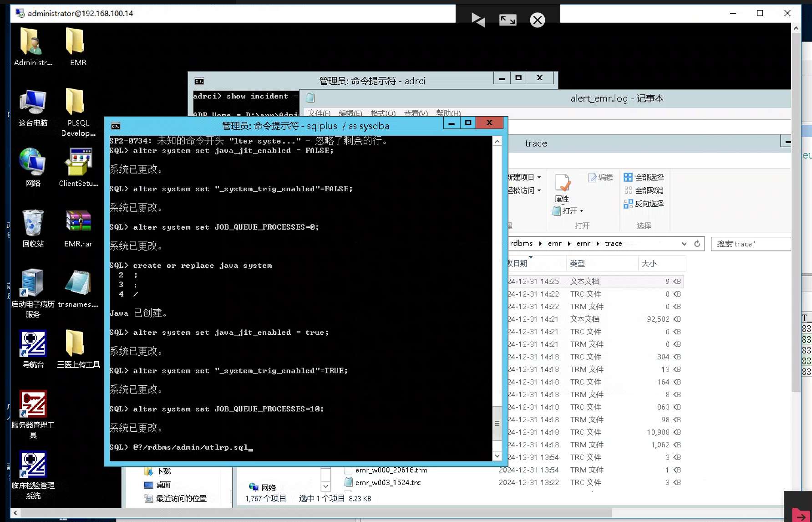Open Notepad 查看(V) menu
812x522 pixels.
[x=416, y=113]
